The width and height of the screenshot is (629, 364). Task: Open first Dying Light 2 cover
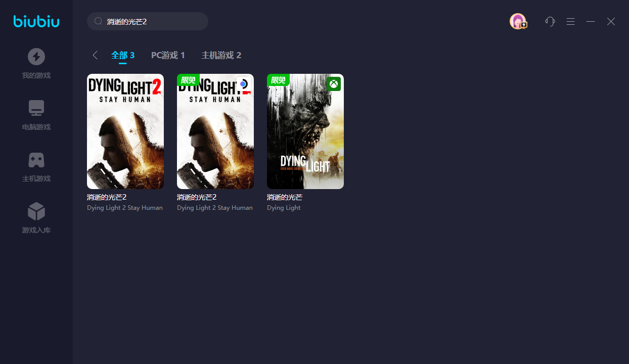(125, 131)
